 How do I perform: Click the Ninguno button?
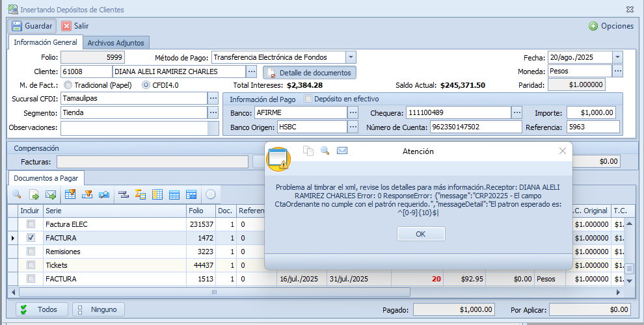(x=99, y=309)
